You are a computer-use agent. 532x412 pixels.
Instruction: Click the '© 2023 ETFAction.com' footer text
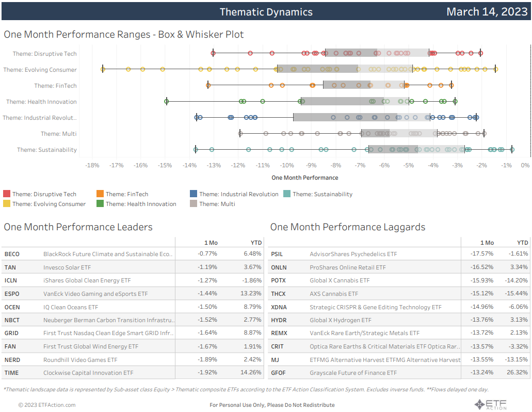click(47, 405)
